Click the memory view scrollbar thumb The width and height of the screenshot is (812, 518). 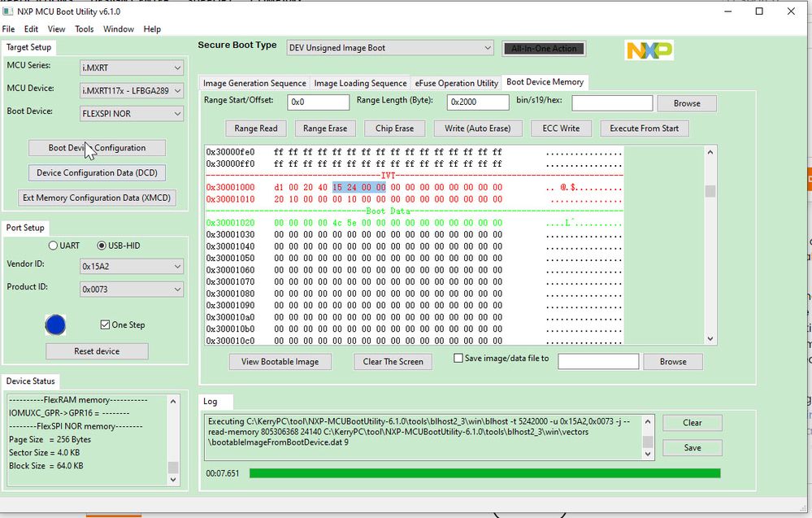pyautogui.click(x=710, y=191)
